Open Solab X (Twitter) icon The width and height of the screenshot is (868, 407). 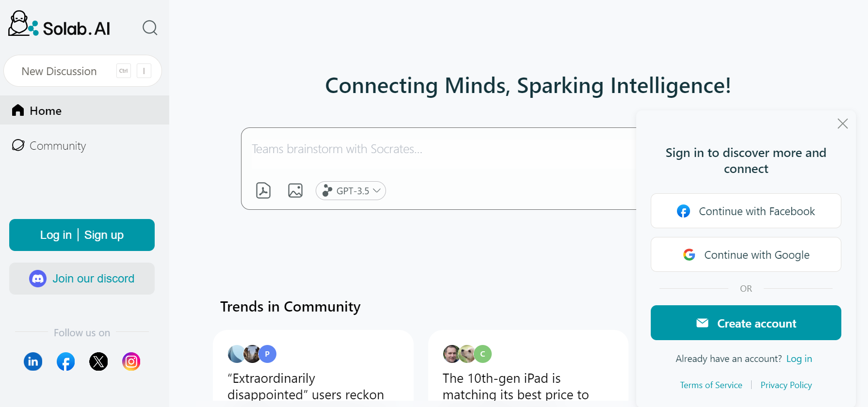pos(98,361)
